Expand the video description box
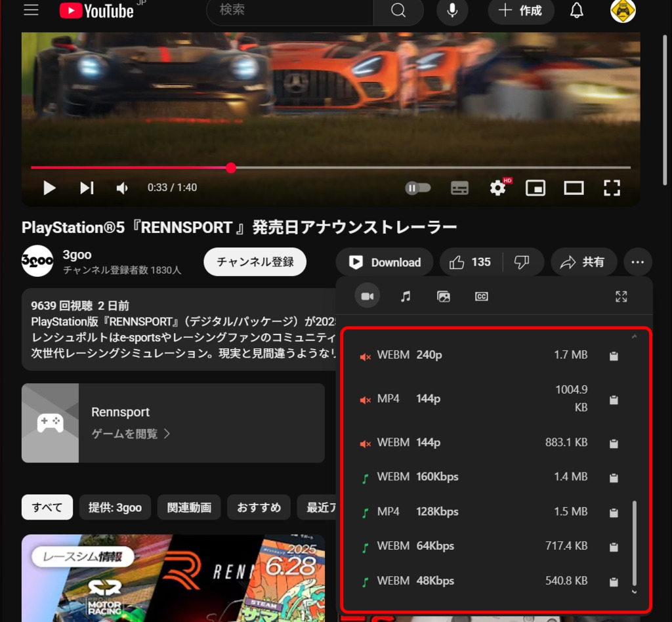The image size is (672, 622). point(178,329)
